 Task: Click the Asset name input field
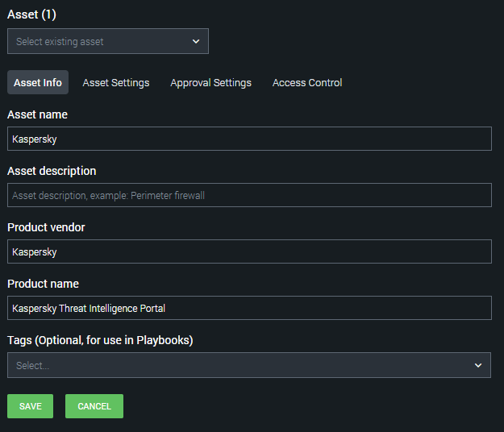click(249, 139)
